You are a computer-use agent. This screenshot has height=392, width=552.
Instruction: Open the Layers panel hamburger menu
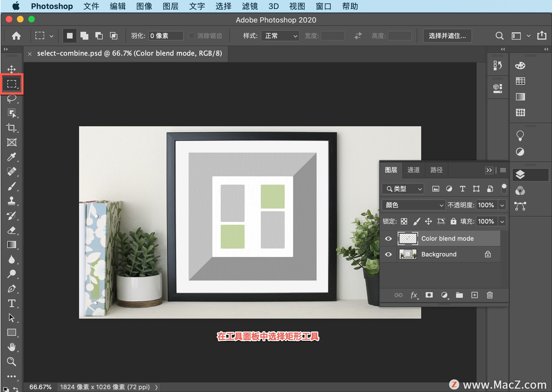(503, 170)
